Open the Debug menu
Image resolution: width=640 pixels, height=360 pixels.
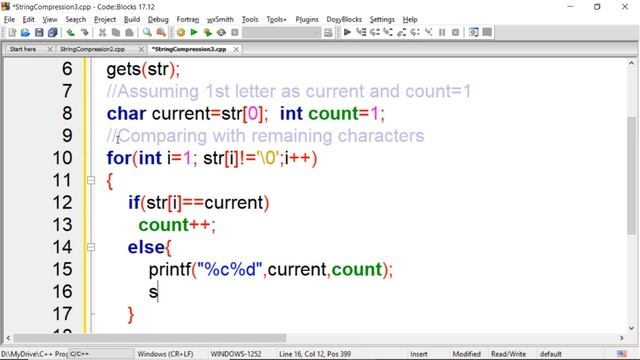pyautogui.click(x=158, y=19)
